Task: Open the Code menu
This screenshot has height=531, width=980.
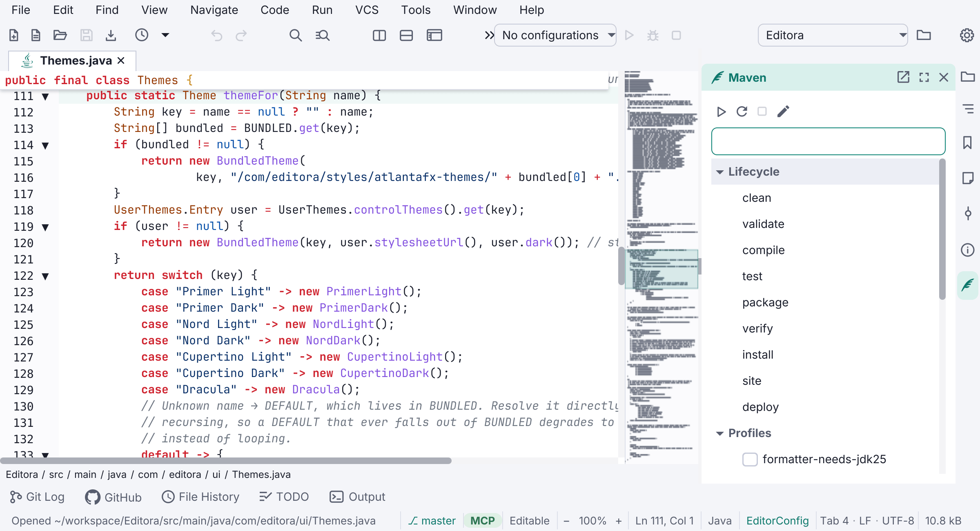Action: [x=275, y=10]
